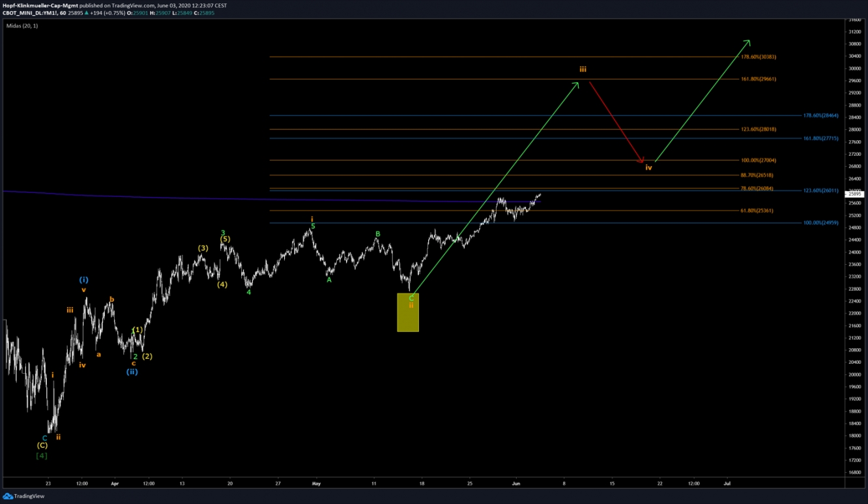
Task: Select the blue 100.00%(24959) Fibonacci label
Action: 820,223
